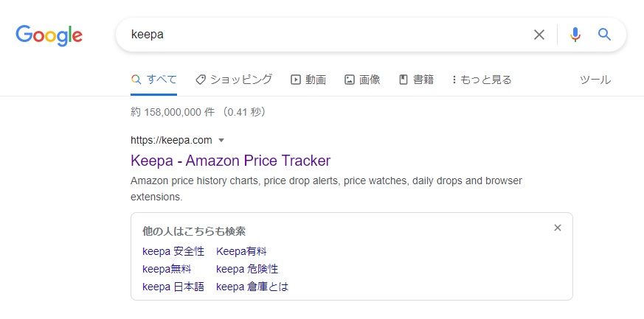This screenshot has height=319, width=644.
Task: Switch to the ショッピング tab
Action: coord(234,80)
